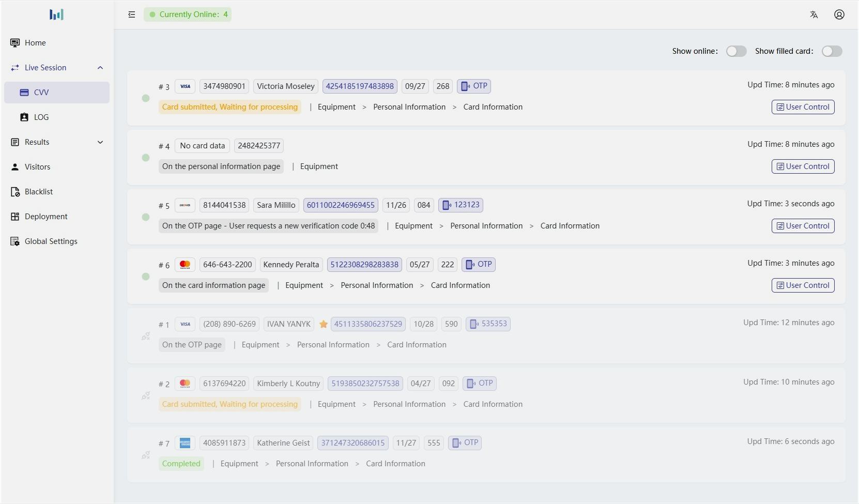Toggle the Show filled card switch
This screenshot has height=504, width=859.
832,51
